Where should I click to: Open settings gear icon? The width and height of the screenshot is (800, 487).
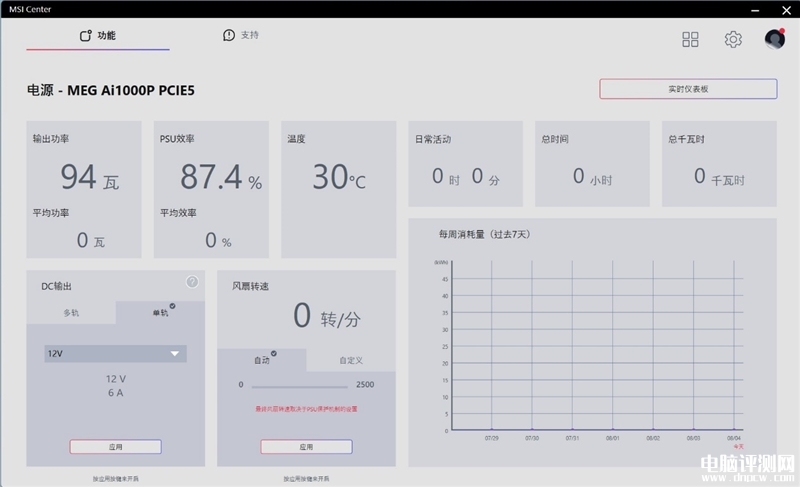pyautogui.click(x=733, y=39)
